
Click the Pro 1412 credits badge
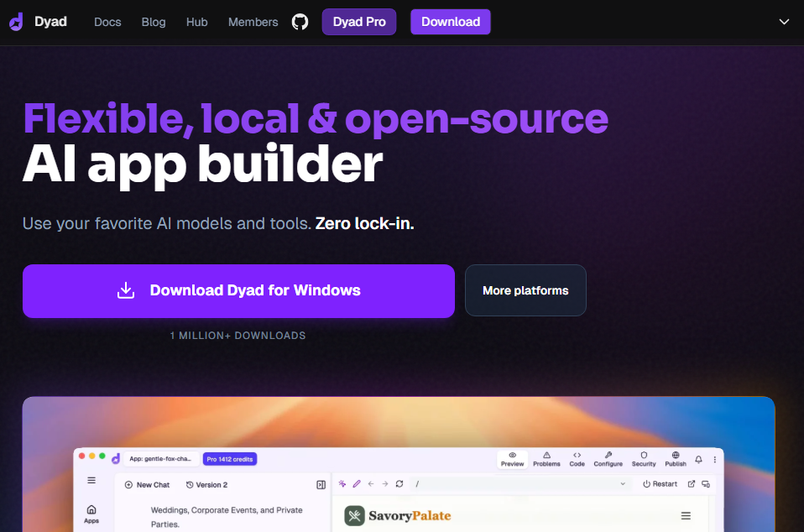(x=230, y=459)
